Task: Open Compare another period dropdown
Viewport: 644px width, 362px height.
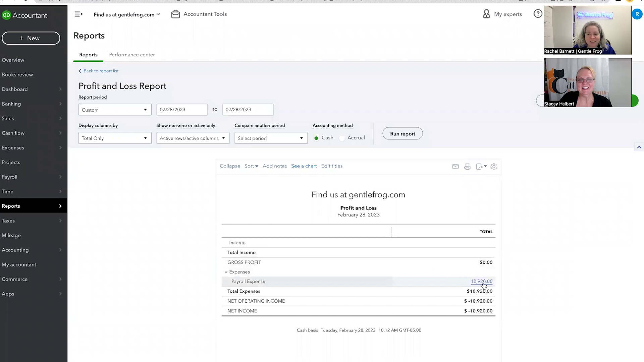Action: [x=271, y=138]
